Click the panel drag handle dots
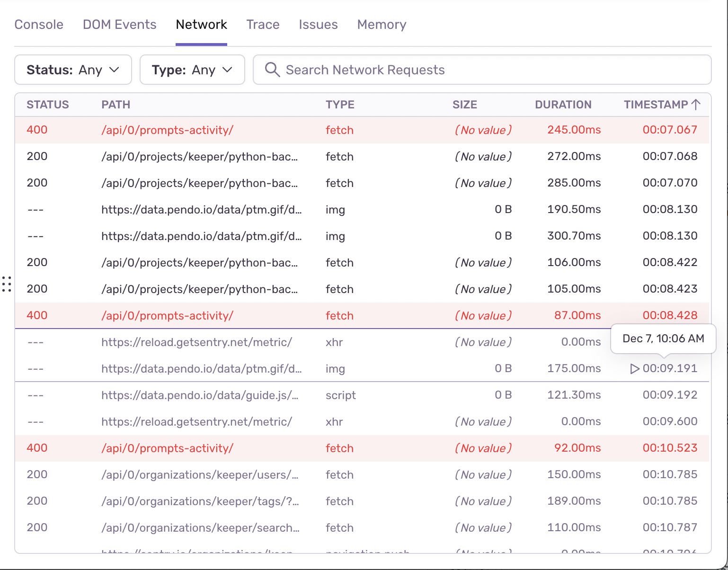Image resolution: width=728 pixels, height=570 pixels. point(7,284)
